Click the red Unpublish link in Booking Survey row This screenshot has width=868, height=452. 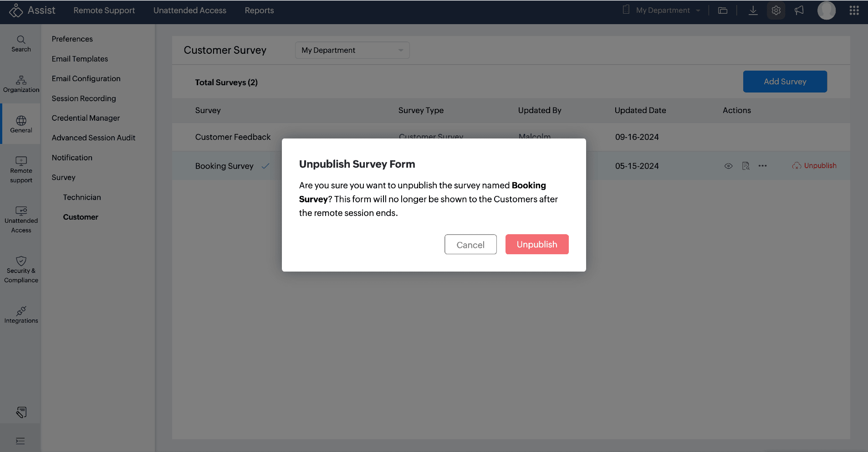point(815,166)
